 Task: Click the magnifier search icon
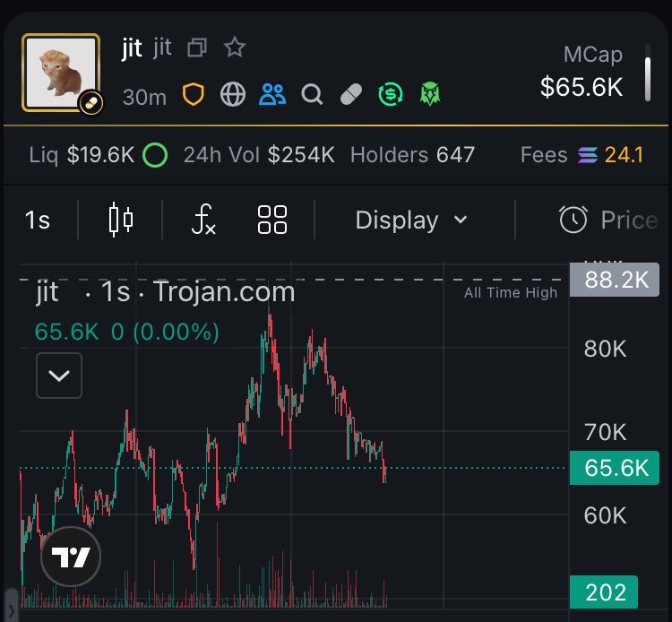click(312, 94)
